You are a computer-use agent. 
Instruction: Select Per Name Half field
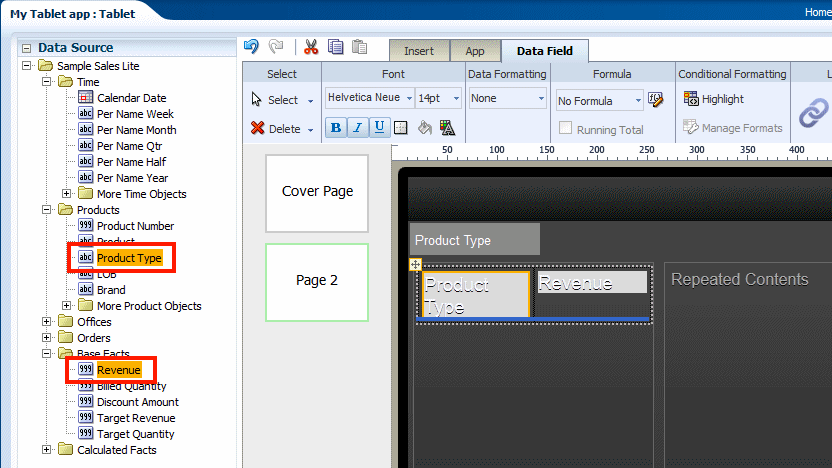click(x=132, y=162)
